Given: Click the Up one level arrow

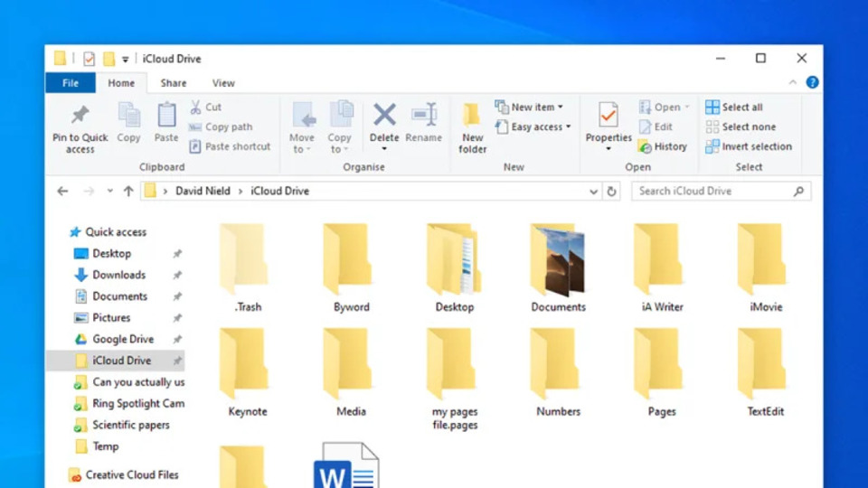Looking at the screenshot, I should click(128, 191).
